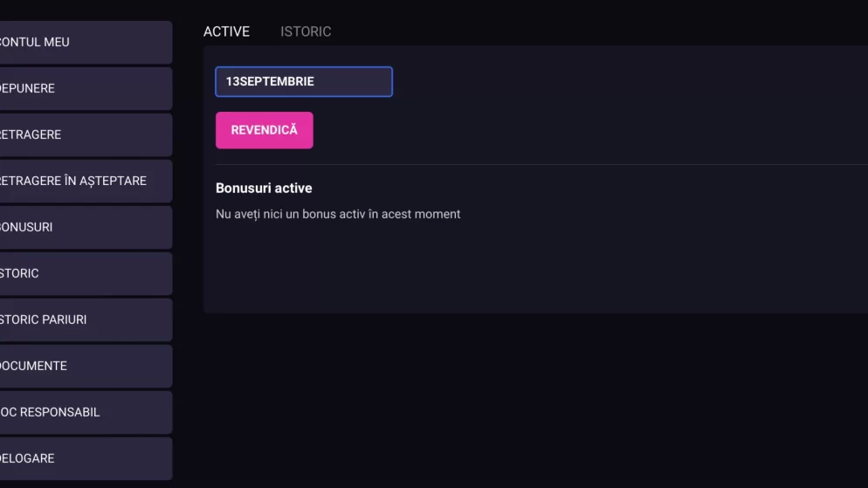
Task: Focus the 13SEPTEMBRIE bonus code field
Action: tap(304, 81)
